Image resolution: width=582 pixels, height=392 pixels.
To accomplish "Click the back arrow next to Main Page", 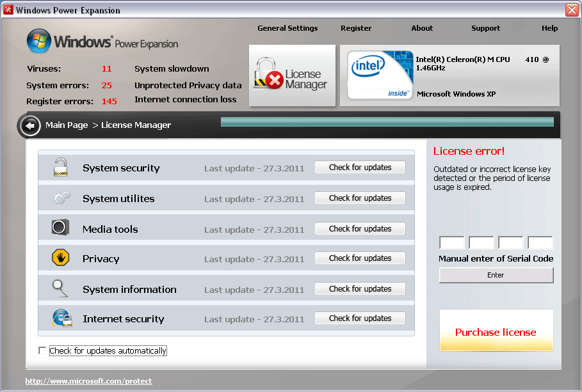I will point(29,125).
